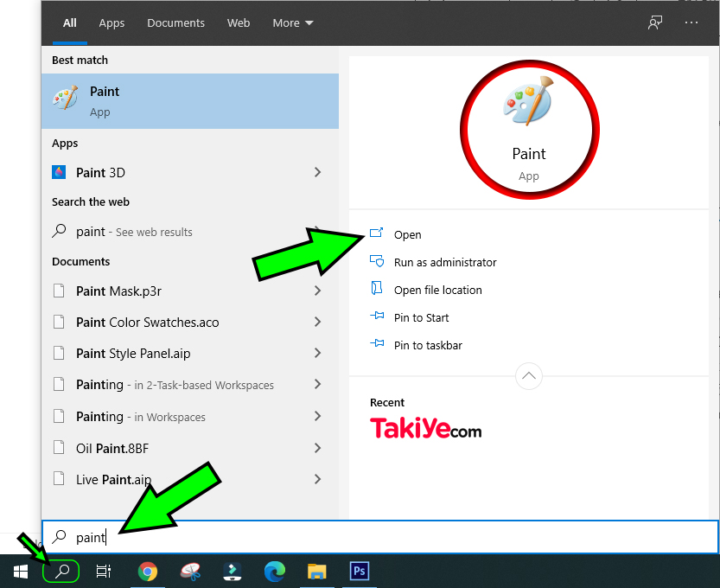
Task: Open Task View from the taskbar
Action: click(x=104, y=572)
